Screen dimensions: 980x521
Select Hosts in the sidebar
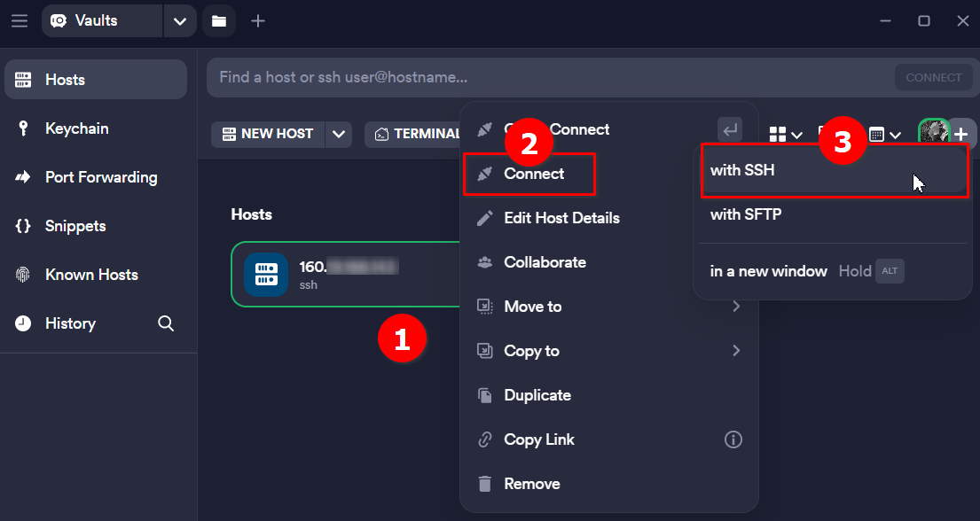[x=96, y=80]
